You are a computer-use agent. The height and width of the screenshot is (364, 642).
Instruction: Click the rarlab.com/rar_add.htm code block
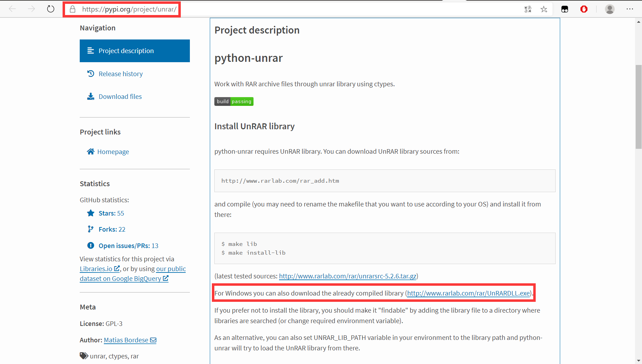385,181
